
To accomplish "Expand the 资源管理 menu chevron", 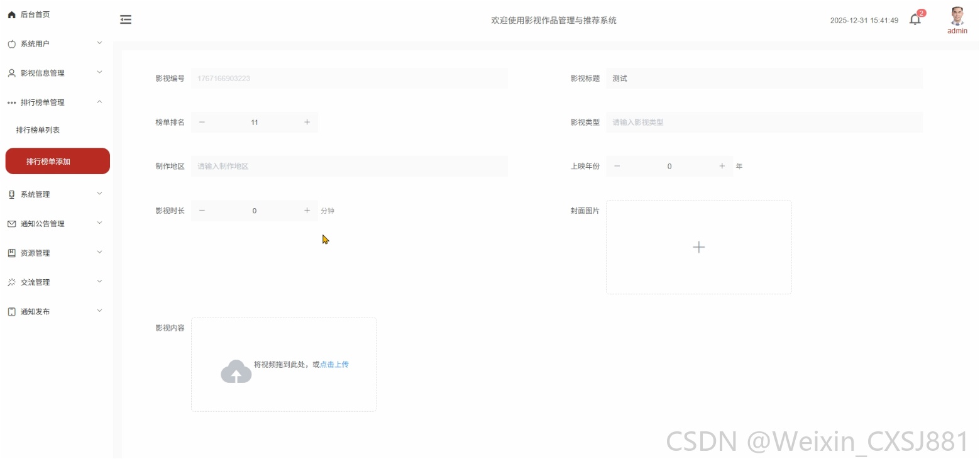I will pos(99,252).
